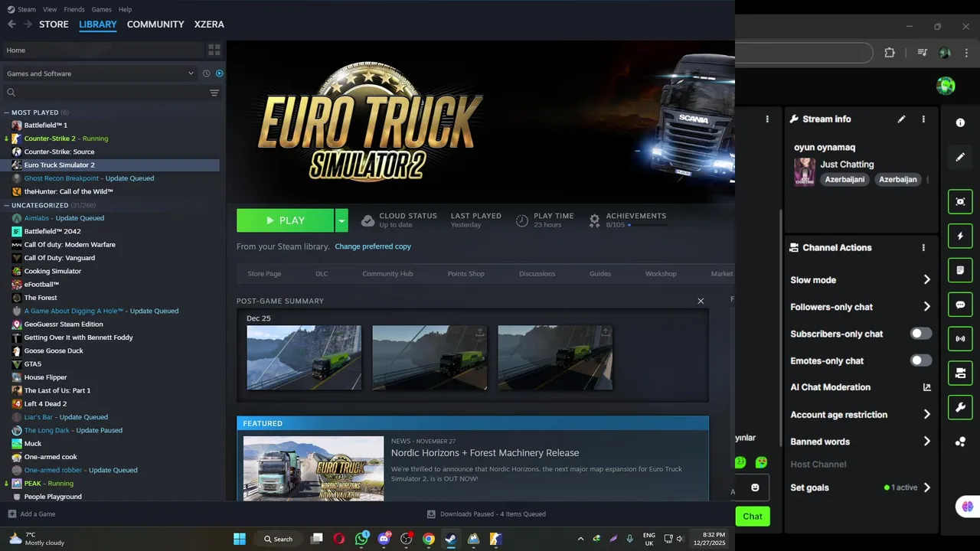The image size is (980, 551).
Task: Open the Friends menu
Action: [74, 9]
